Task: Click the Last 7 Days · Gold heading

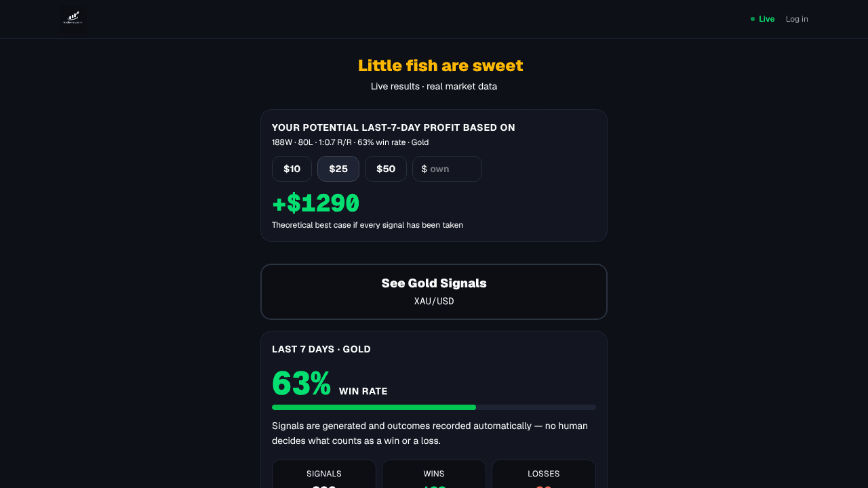Action: click(x=321, y=349)
